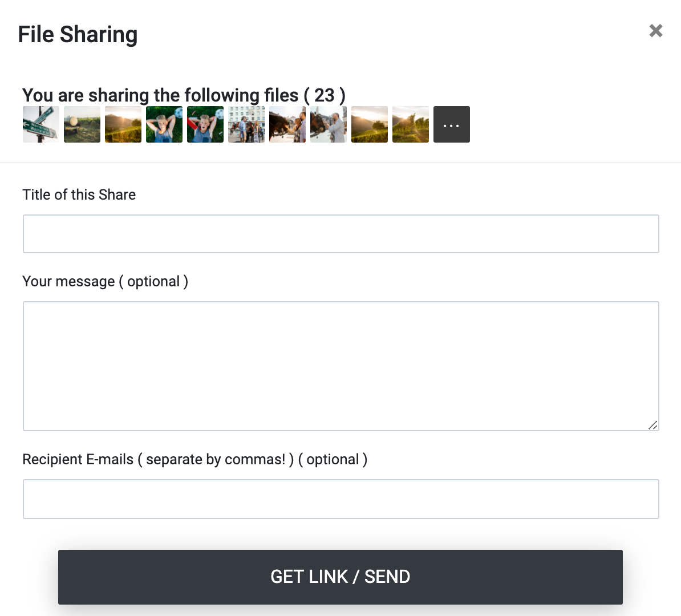Click the 'Title of this Share' label
Screen dimensions: 681x616
pos(79,195)
